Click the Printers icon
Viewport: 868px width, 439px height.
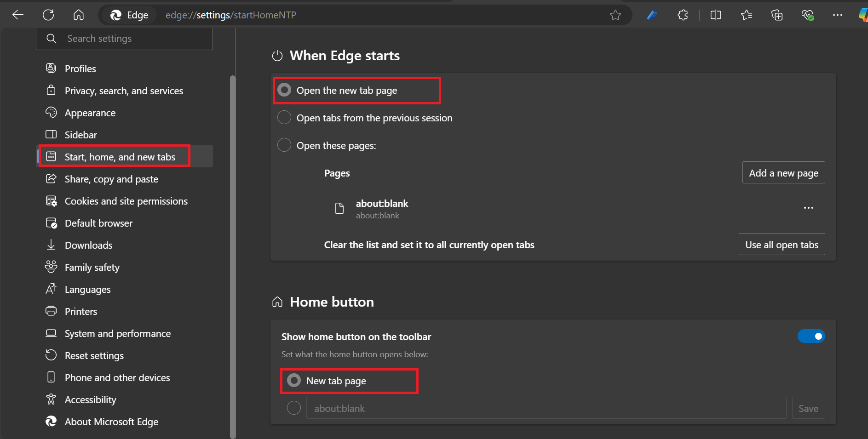pos(51,311)
